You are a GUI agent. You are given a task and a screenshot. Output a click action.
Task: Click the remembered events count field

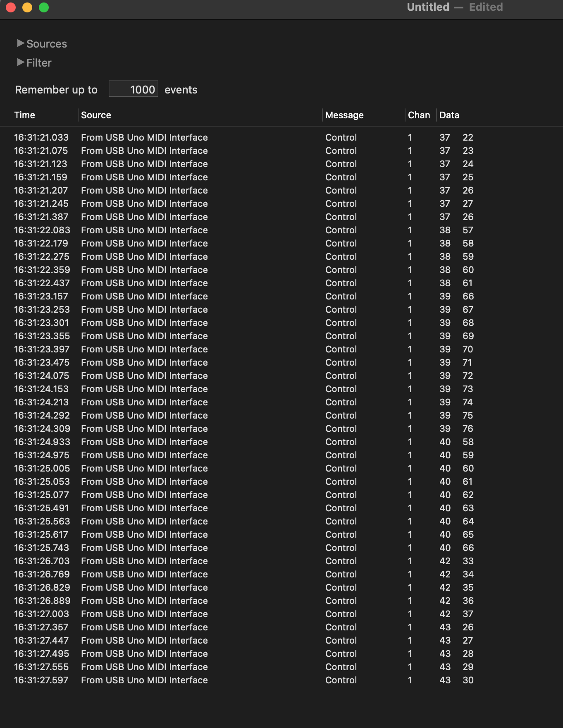[134, 89]
